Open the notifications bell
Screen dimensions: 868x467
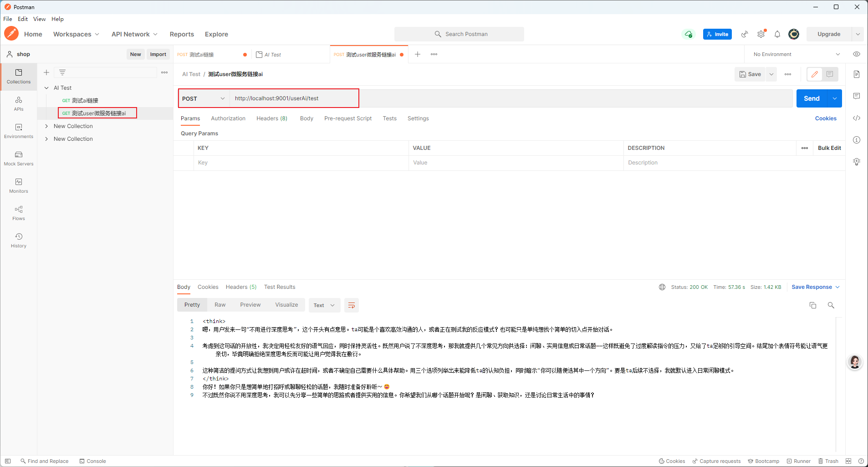point(777,34)
